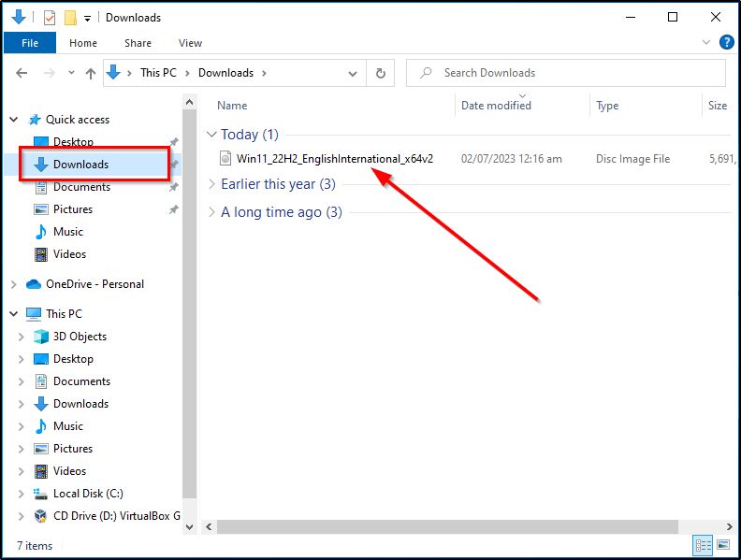Sort by the Date modified column
The width and height of the screenshot is (741, 560).
coord(496,106)
